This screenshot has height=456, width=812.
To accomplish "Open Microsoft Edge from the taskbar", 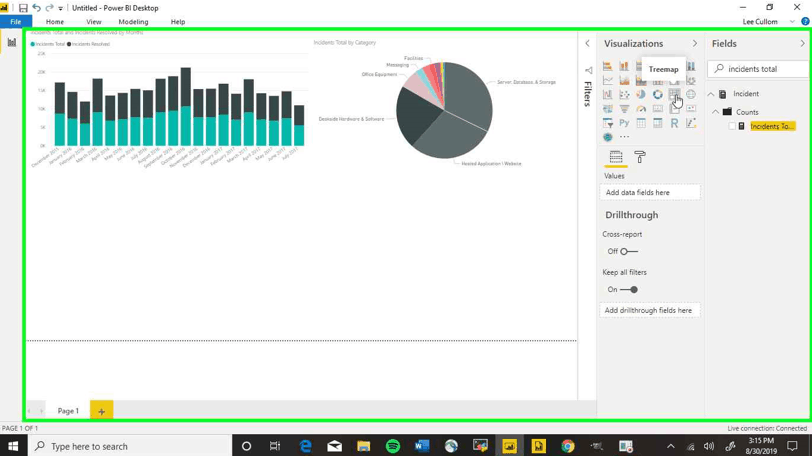I will tap(306, 446).
